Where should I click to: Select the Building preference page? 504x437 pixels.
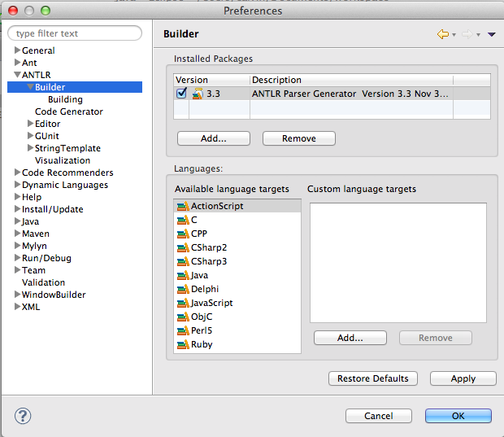tap(65, 100)
